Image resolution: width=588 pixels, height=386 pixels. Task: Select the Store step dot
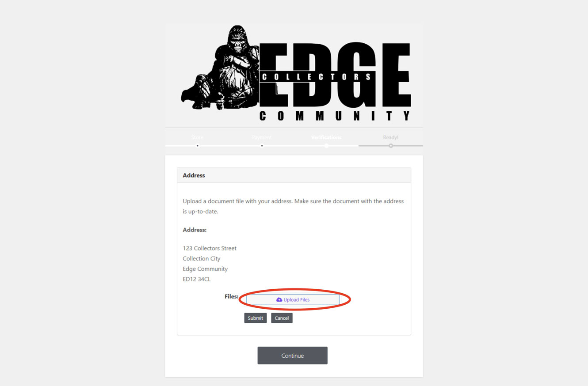(x=198, y=146)
